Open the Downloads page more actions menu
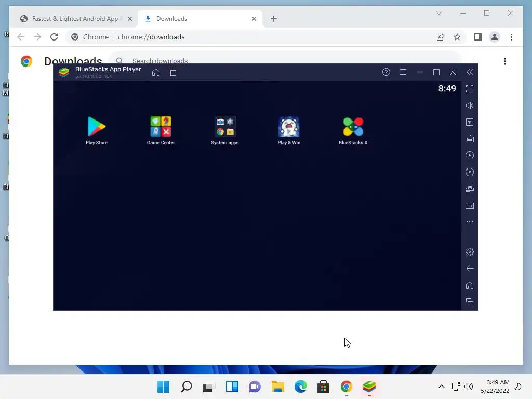The image size is (532, 399). tap(505, 61)
